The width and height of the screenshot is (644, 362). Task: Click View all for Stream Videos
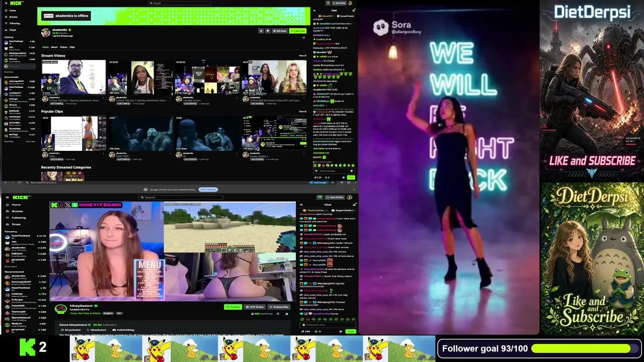(x=302, y=55)
